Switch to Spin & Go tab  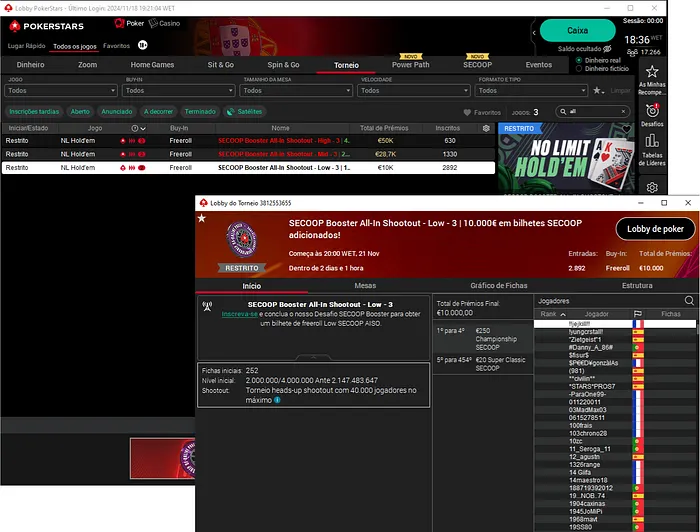click(283, 65)
